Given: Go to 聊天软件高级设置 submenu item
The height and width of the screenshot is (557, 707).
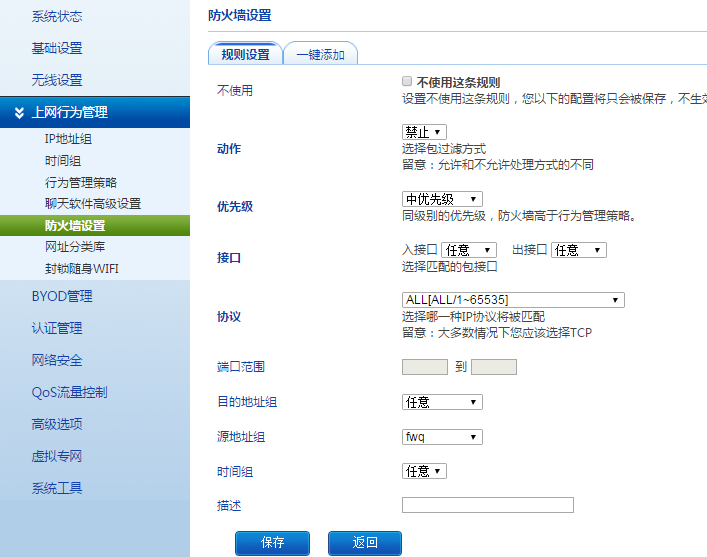Looking at the screenshot, I should click(93, 204).
